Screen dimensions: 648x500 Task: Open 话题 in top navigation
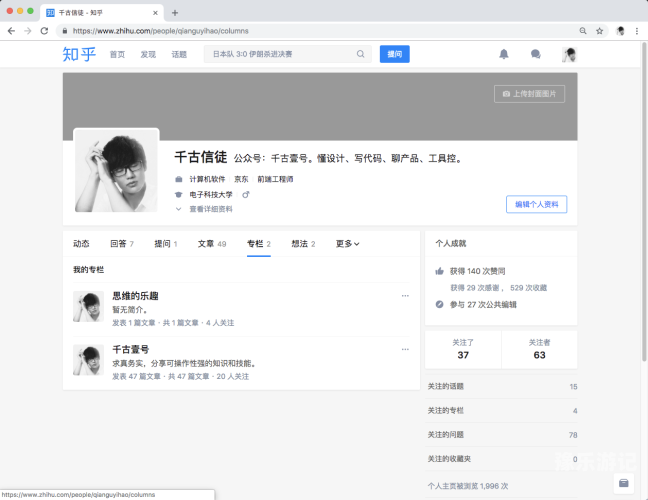point(179,54)
